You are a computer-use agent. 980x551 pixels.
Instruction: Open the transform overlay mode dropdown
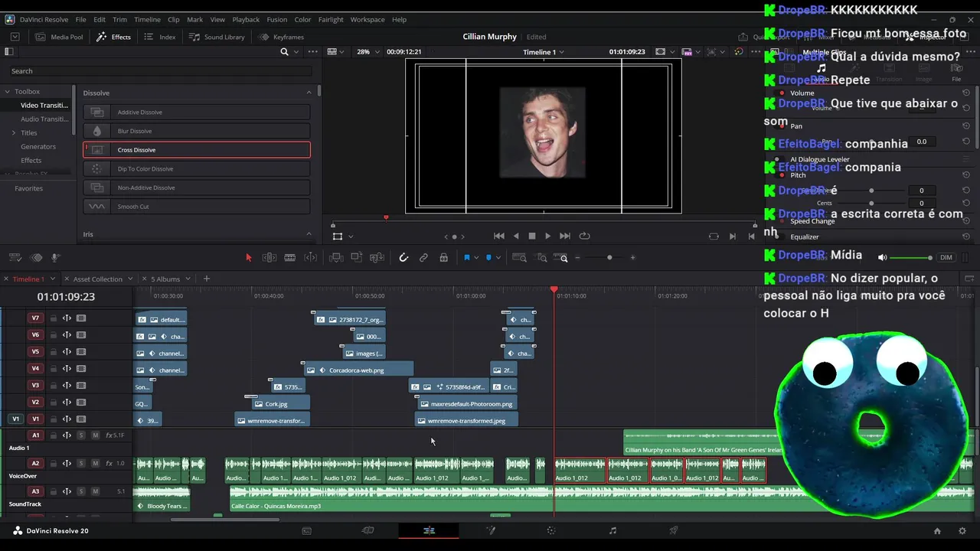(x=351, y=236)
